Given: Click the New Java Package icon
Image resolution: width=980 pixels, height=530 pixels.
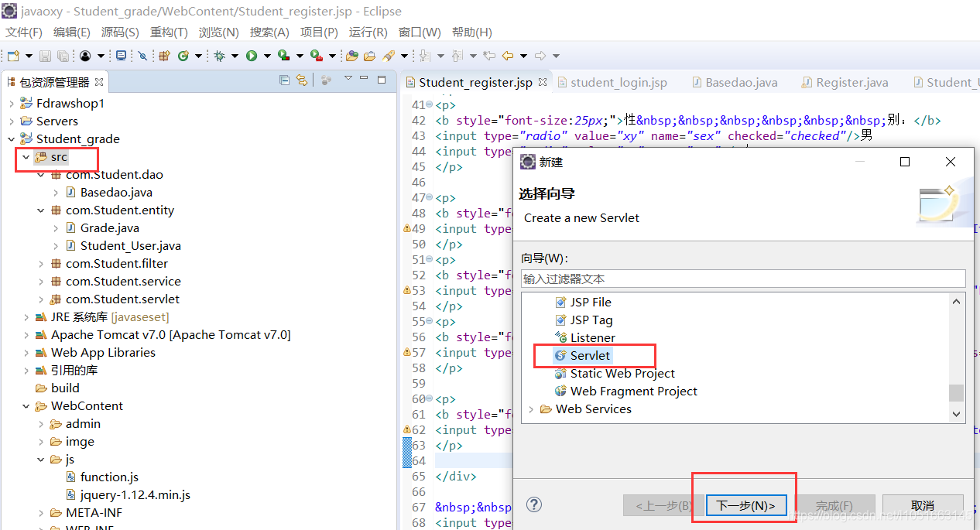Looking at the screenshot, I should 164,56.
